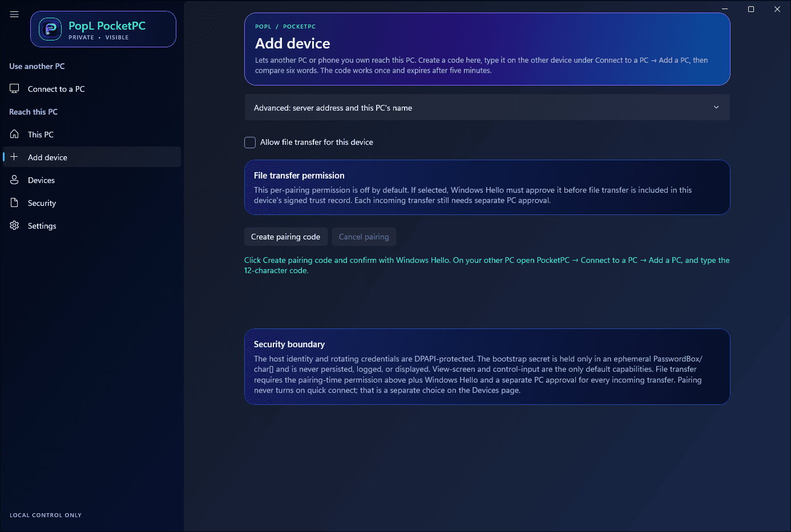Open the Settings page
This screenshot has height=532, width=791.
[x=92, y=226]
